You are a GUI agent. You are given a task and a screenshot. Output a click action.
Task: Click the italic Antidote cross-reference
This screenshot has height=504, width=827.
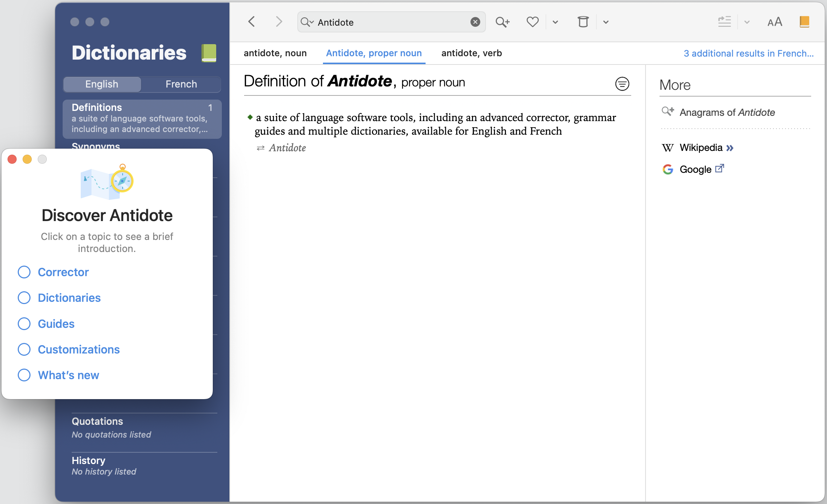(287, 148)
